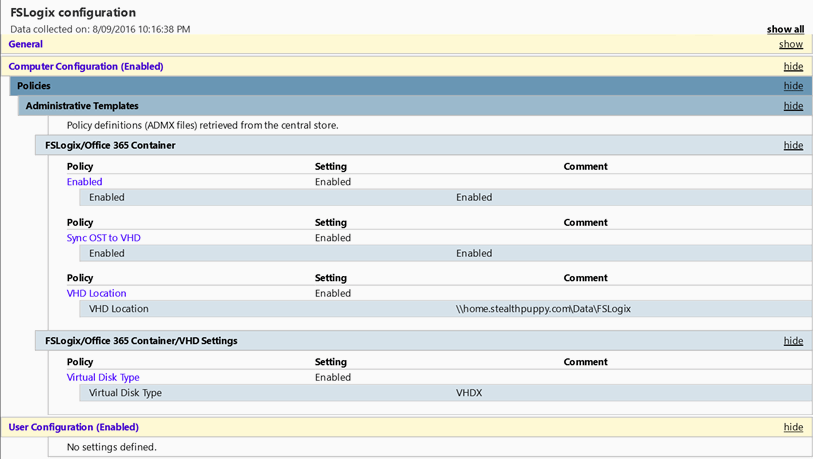The height and width of the screenshot is (459, 813).
Task: Open the 'VHD Location' policy link
Action: (96, 294)
